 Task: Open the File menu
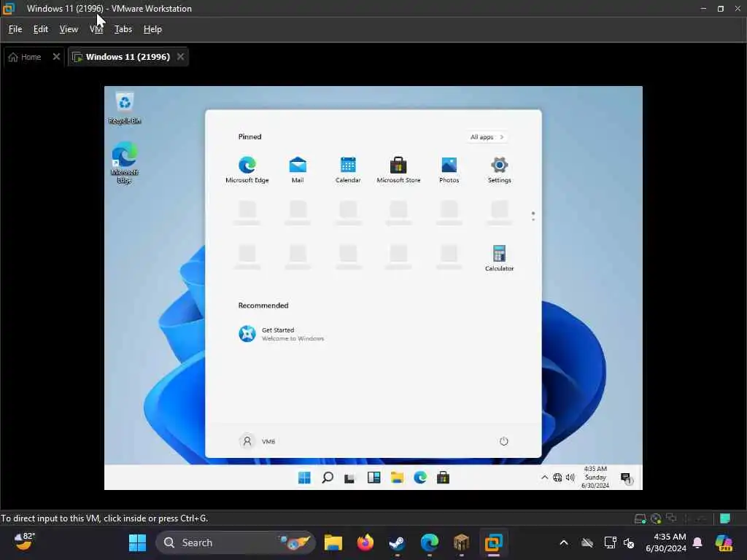click(15, 29)
